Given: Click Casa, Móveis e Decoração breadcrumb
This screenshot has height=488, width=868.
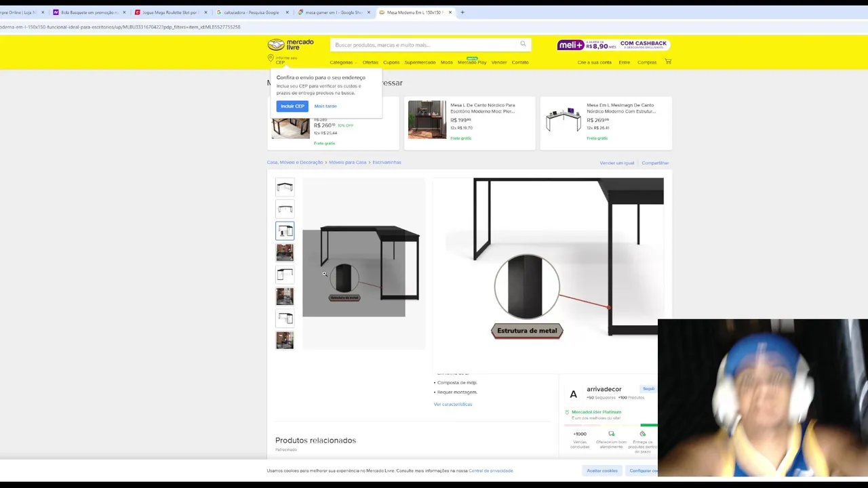Looking at the screenshot, I should [295, 163].
